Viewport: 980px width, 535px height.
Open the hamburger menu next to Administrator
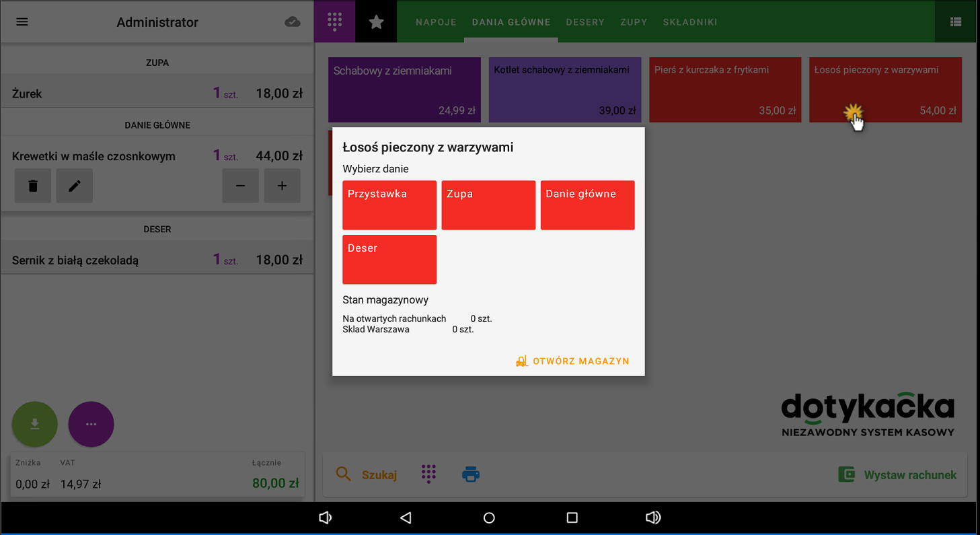22,22
